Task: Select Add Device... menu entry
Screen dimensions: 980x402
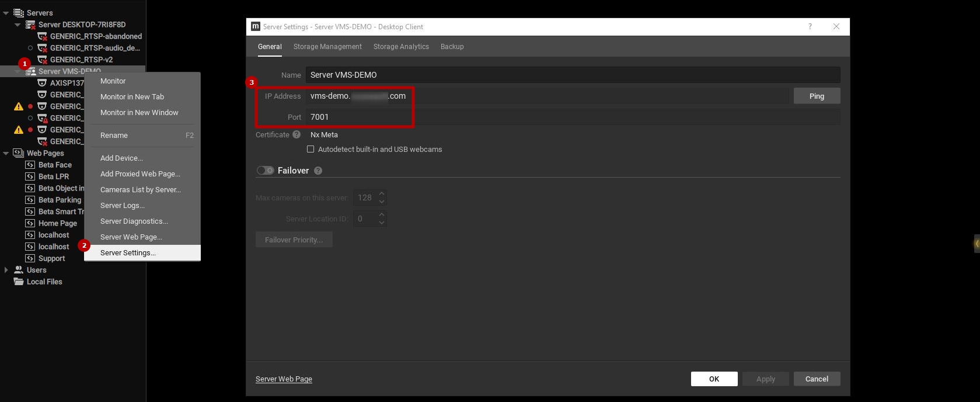Action: tap(142, 158)
